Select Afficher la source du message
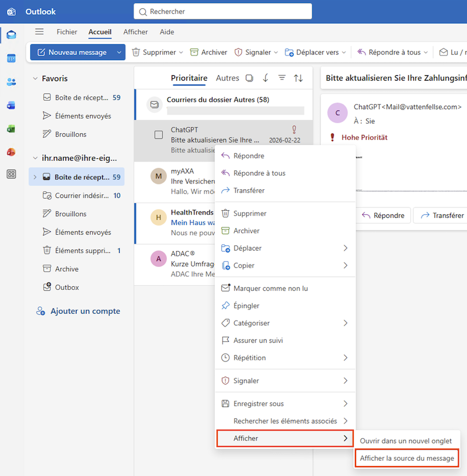Screen dimensions: 467x476 click(407, 458)
